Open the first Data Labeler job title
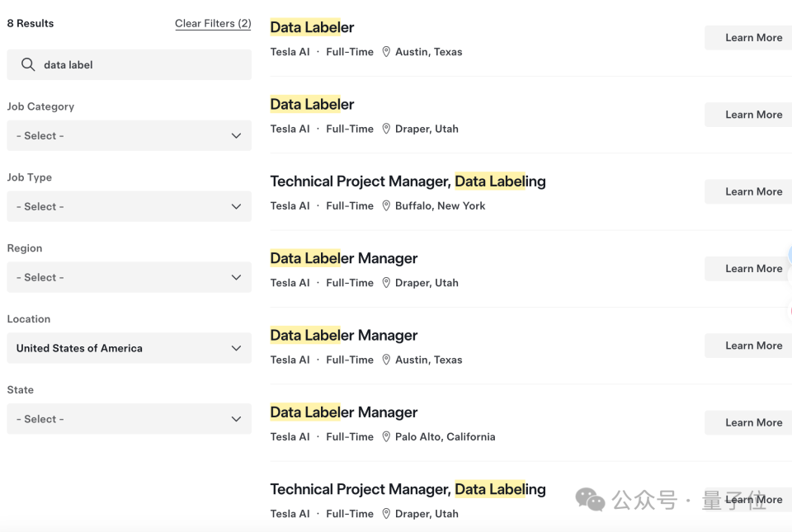792x532 pixels. pos(312,27)
